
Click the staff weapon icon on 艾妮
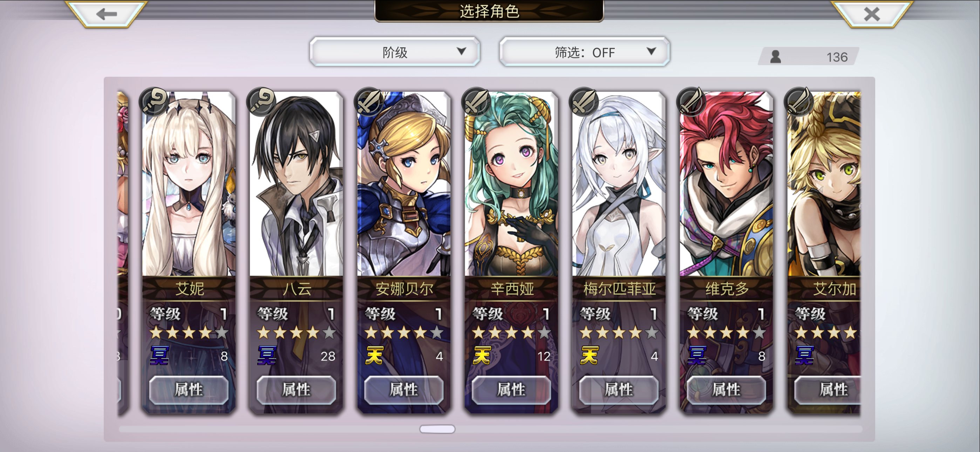(x=154, y=102)
